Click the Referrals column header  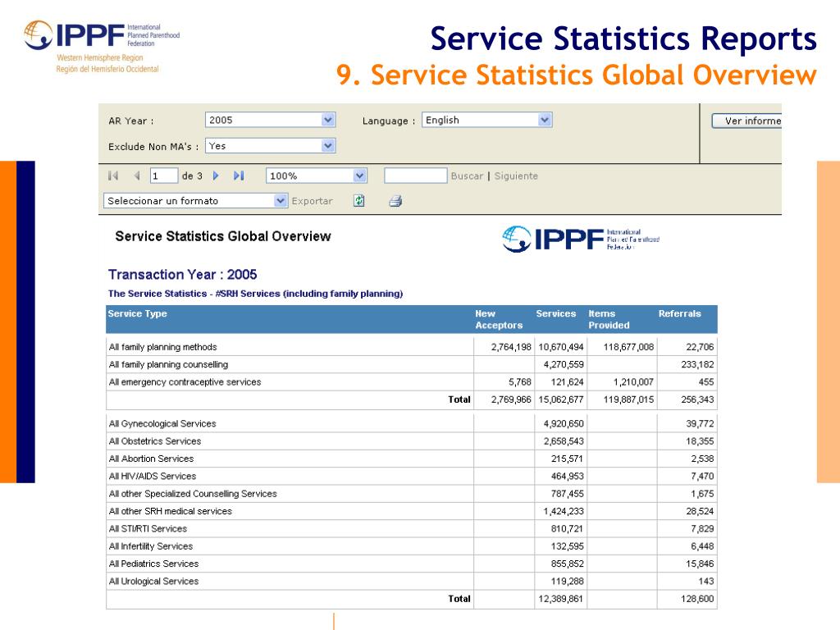point(679,314)
